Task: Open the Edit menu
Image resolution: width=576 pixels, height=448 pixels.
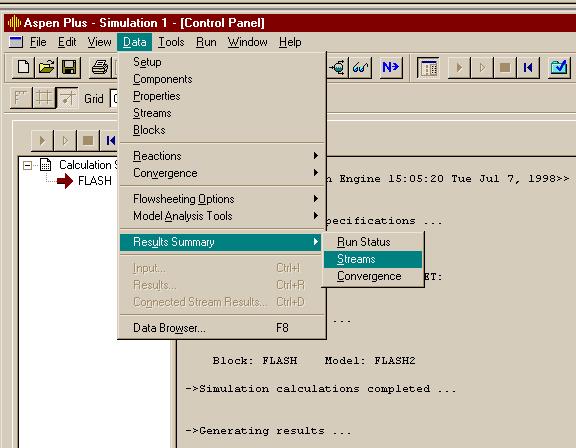Action: pos(67,42)
